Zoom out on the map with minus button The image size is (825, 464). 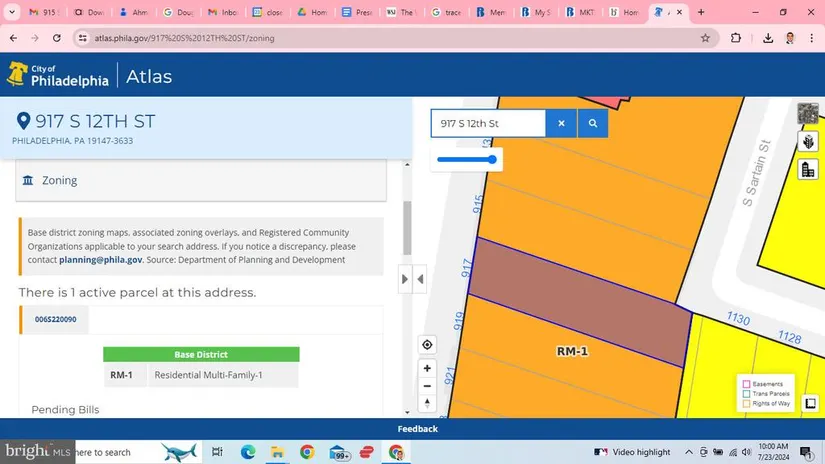(427, 386)
